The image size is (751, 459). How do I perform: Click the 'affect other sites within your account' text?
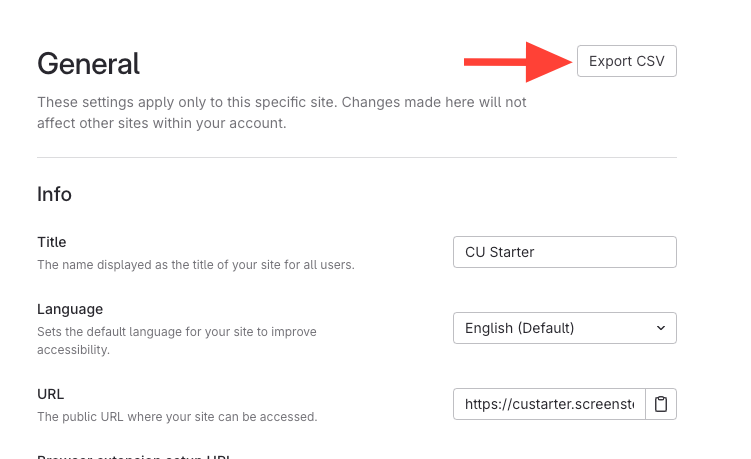coord(162,123)
